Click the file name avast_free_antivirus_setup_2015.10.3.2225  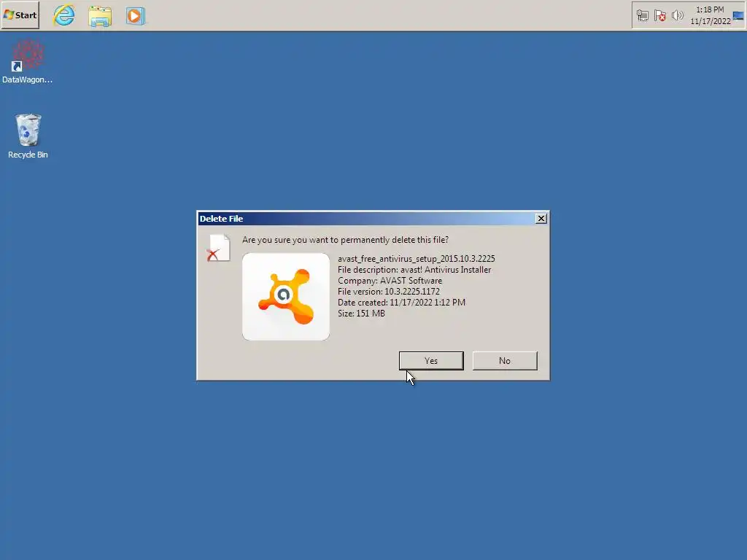click(417, 259)
